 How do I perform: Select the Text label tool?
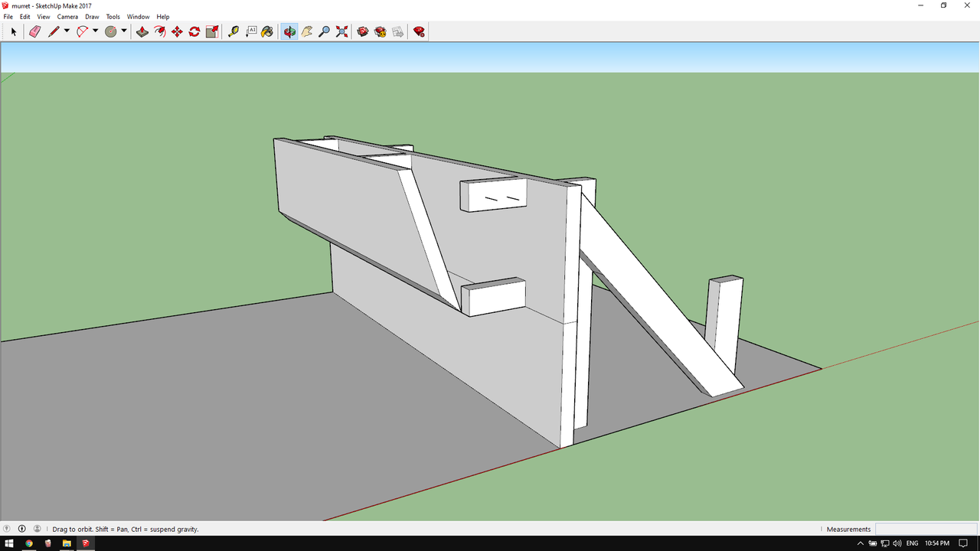coord(251,31)
